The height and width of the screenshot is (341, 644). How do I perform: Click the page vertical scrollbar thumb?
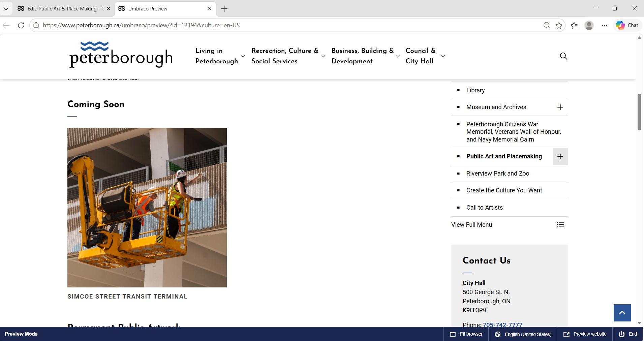click(639, 112)
